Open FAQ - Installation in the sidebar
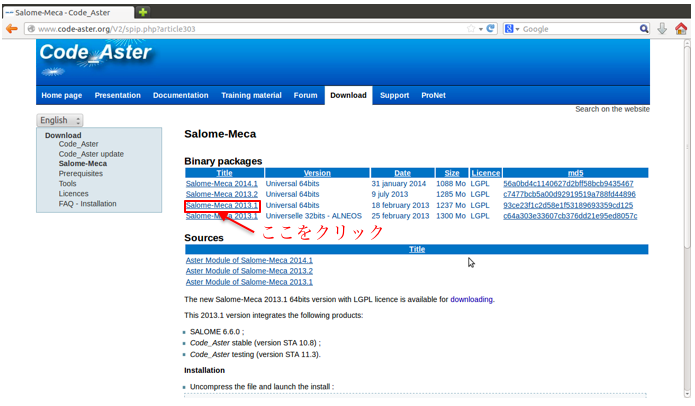The width and height of the screenshot is (695, 406). [88, 203]
